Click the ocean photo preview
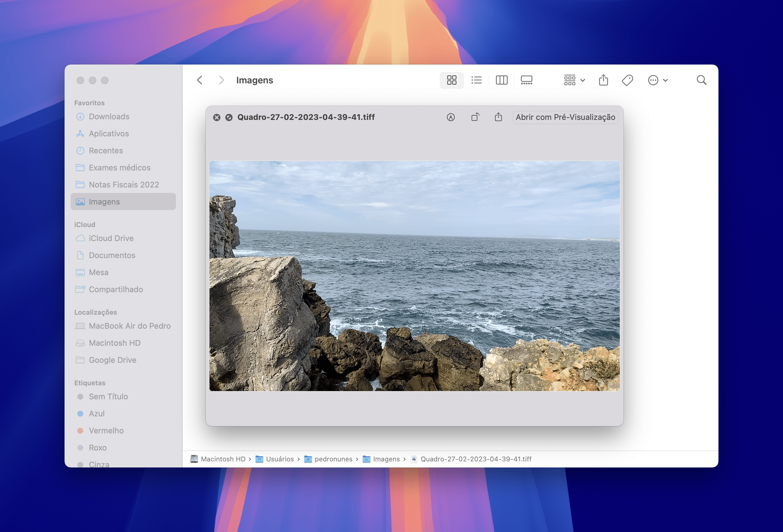Image resolution: width=783 pixels, height=532 pixels. tap(414, 276)
